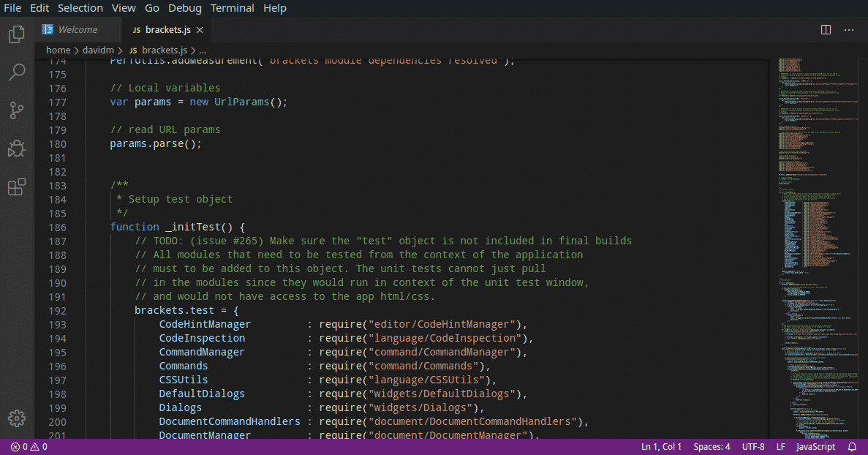Screen dimensions: 868x455
Task: Select the brackets.js breadcrumb item
Action: pos(164,50)
